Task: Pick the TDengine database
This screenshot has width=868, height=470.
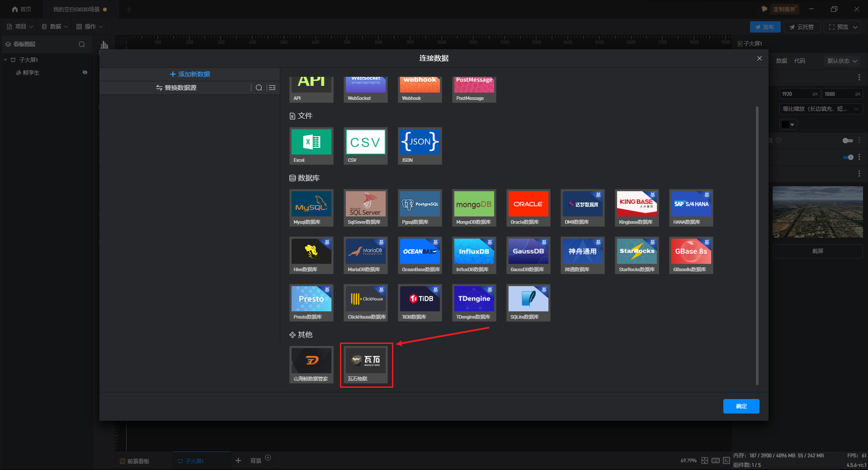Action: click(x=474, y=303)
